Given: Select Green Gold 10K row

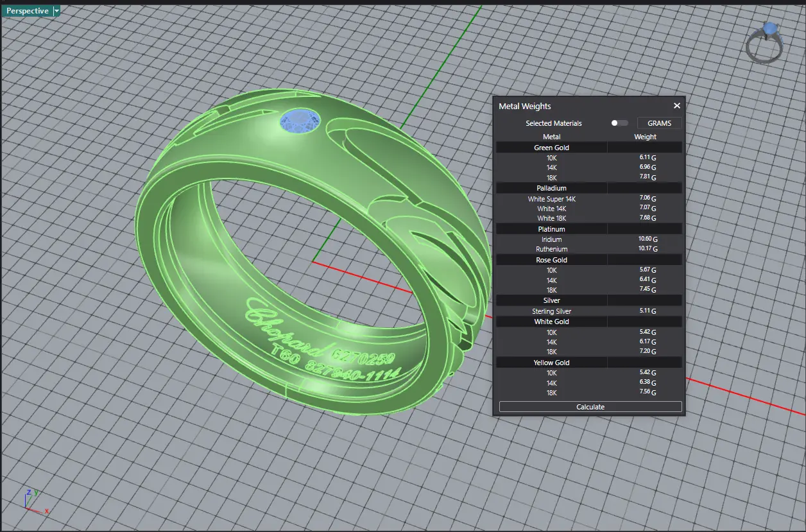Looking at the screenshot, I should pos(589,157).
